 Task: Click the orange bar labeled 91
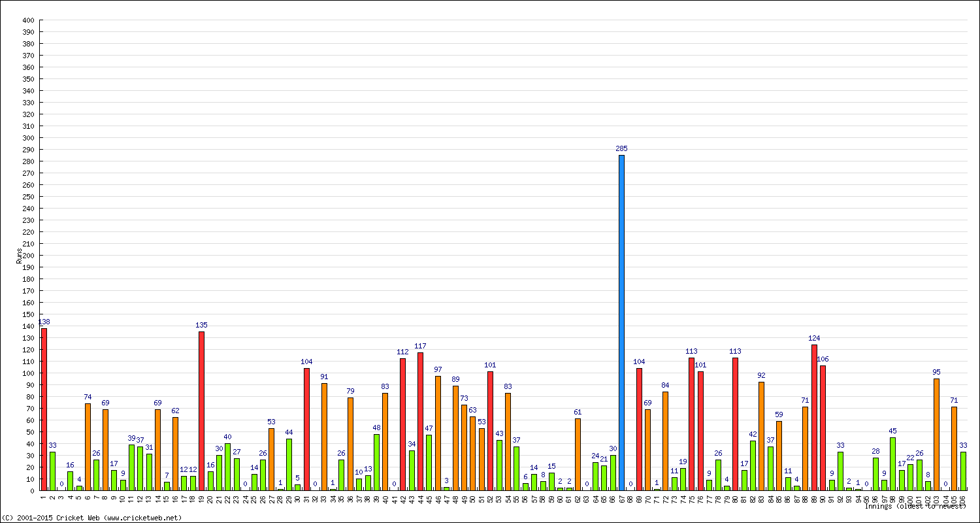(324, 437)
